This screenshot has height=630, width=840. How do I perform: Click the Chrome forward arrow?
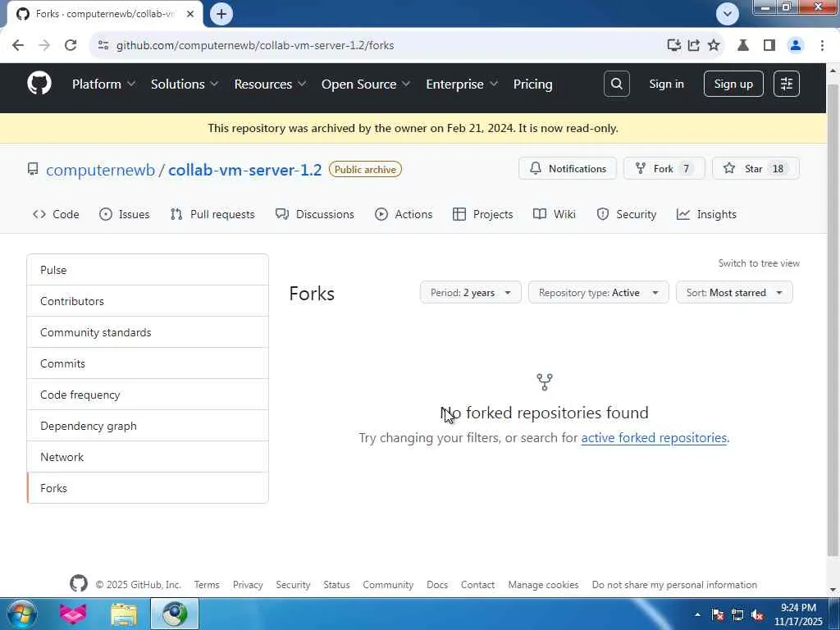[44, 45]
